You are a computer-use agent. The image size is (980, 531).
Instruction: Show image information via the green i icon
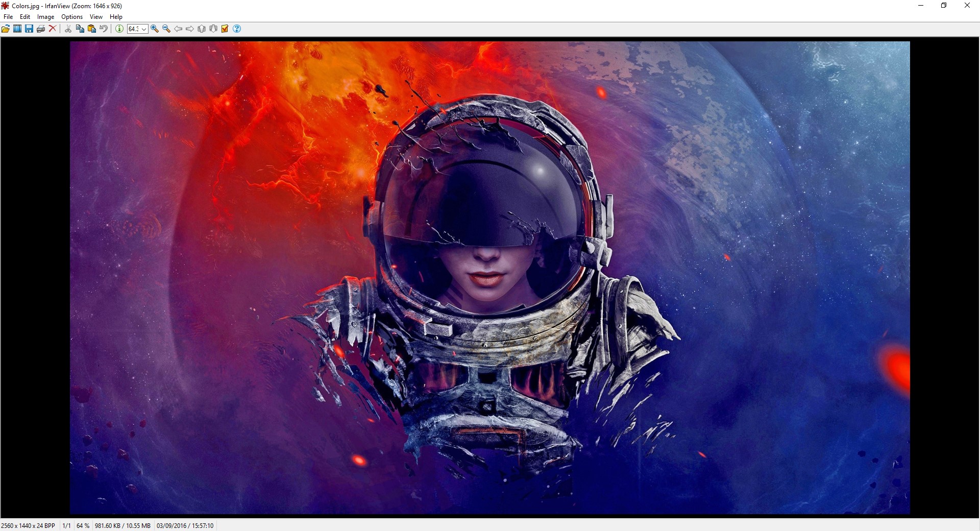click(x=119, y=29)
